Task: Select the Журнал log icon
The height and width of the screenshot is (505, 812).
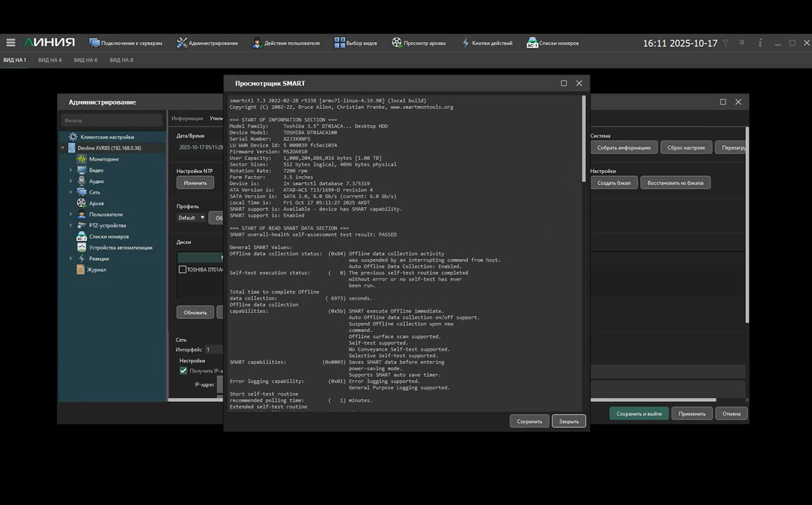Action: (x=81, y=270)
